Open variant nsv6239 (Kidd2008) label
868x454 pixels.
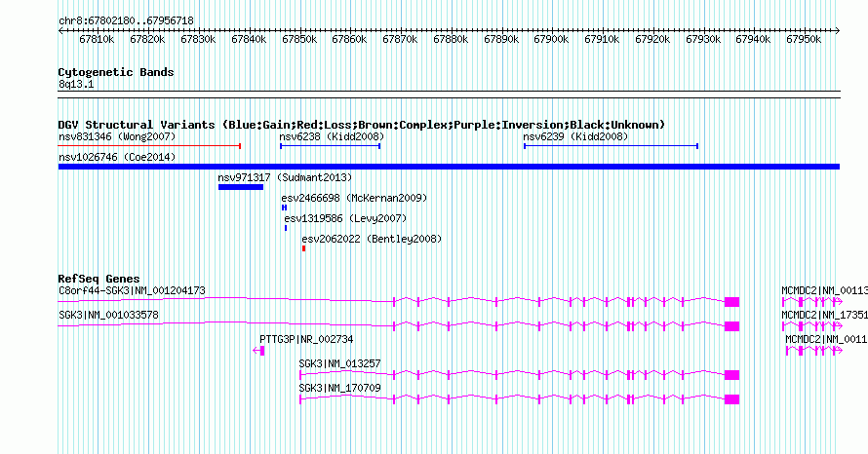pyautogui.click(x=575, y=136)
